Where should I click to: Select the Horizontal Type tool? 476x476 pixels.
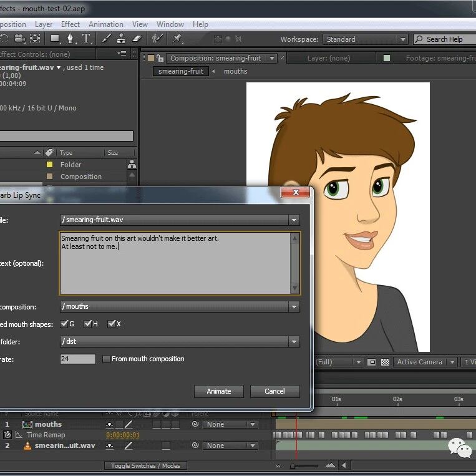pos(86,39)
